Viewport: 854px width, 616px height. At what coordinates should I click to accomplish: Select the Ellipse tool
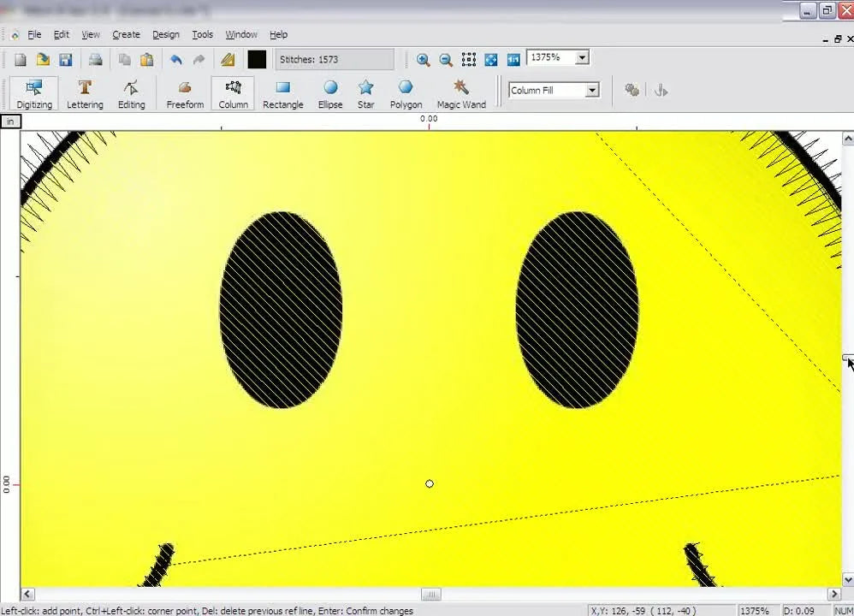coord(330,92)
